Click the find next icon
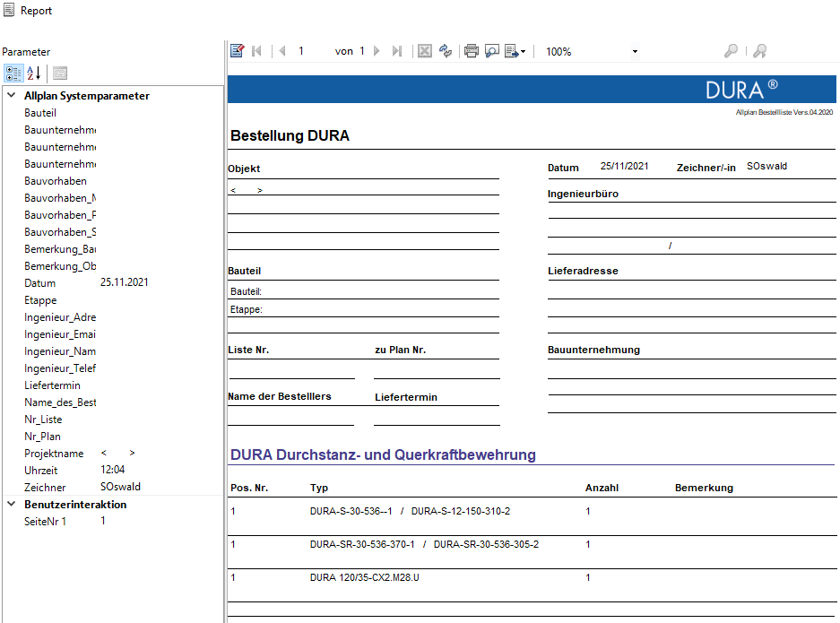This screenshot has width=840, height=623. (x=759, y=51)
